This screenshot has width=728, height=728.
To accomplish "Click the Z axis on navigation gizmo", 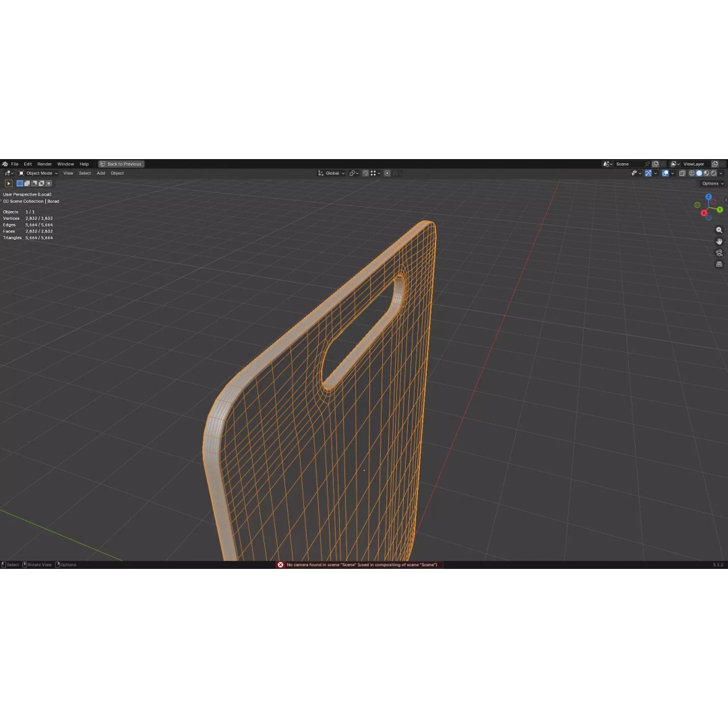I will pyautogui.click(x=708, y=197).
